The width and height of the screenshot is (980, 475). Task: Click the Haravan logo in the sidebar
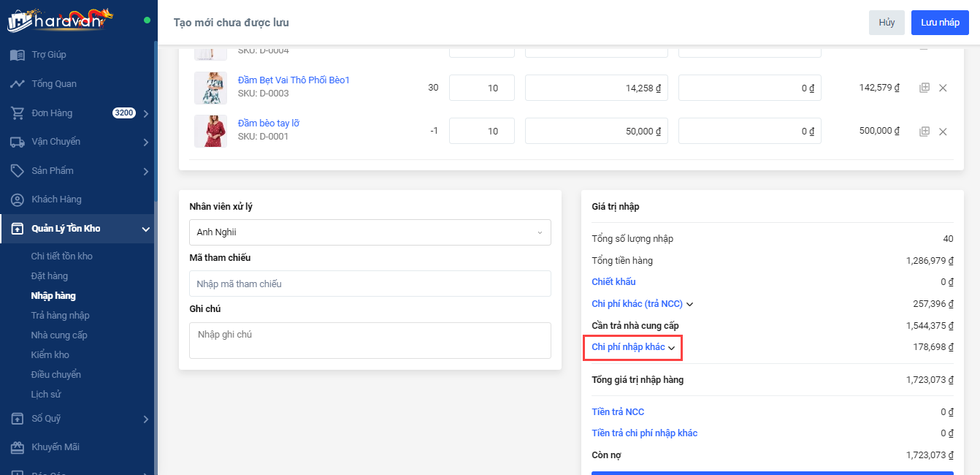tap(60, 19)
